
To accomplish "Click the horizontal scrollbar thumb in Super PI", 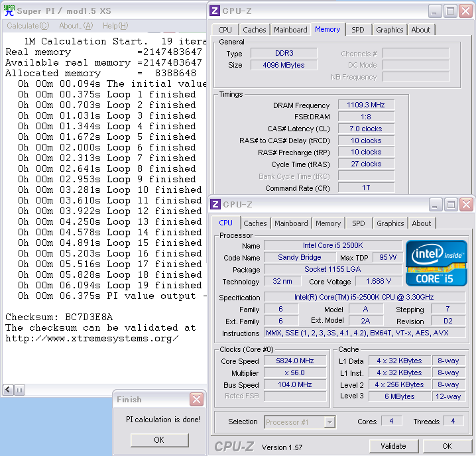I will 19,390.
